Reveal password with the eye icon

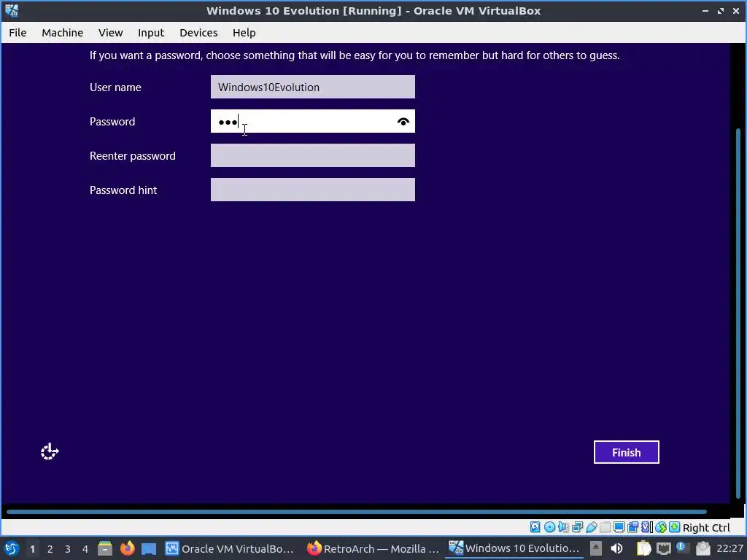pos(403,122)
